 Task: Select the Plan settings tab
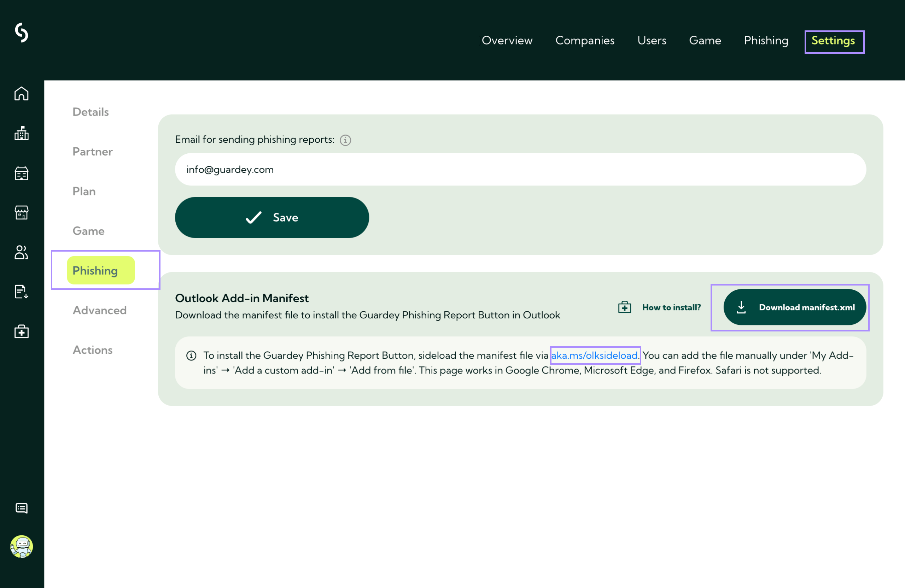point(84,191)
